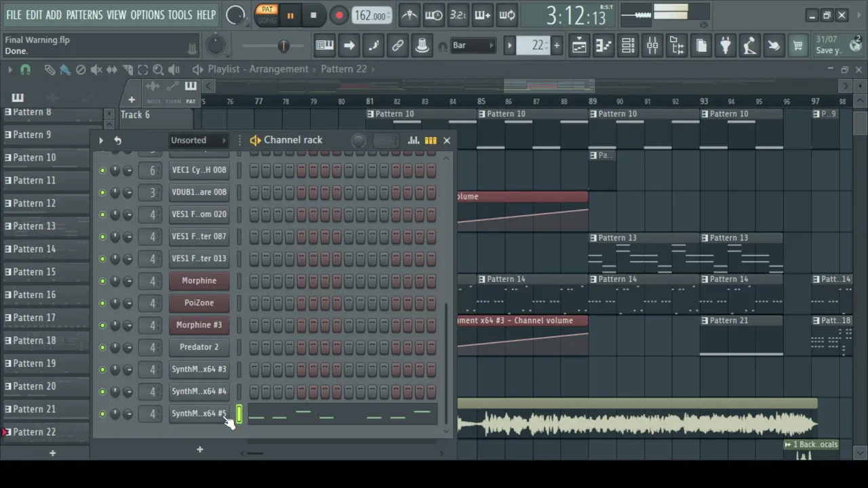The height and width of the screenshot is (488, 868).
Task: Open the OPTIONS menu
Action: [147, 15]
